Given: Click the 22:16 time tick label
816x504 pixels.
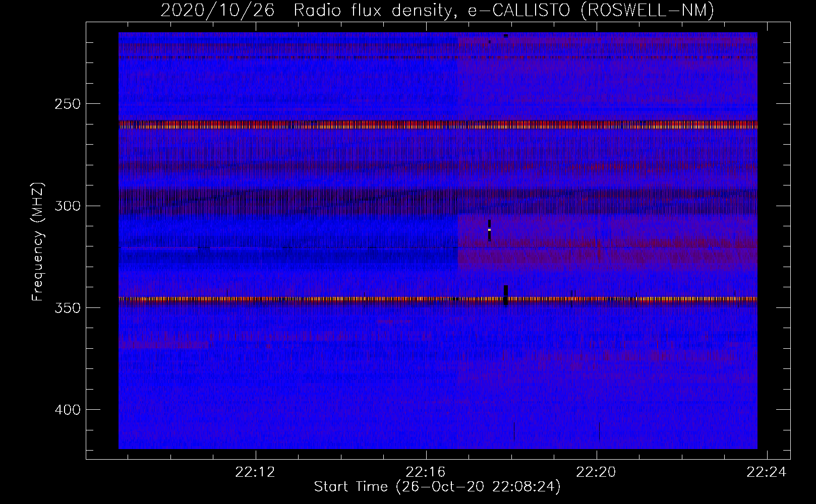Looking at the screenshot, I should pos(426,472).
